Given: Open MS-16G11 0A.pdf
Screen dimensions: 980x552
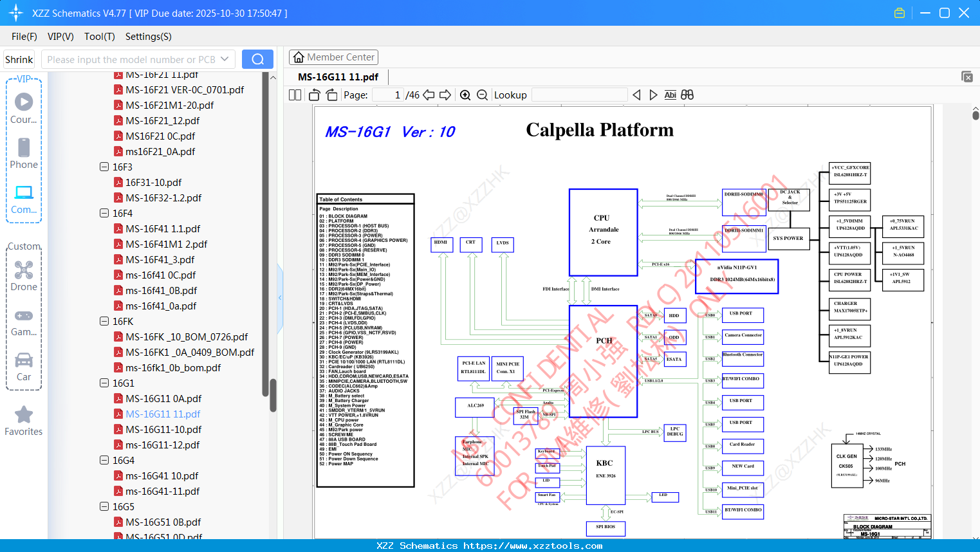Looking at the screenshot, I should [x=163, y=398].
